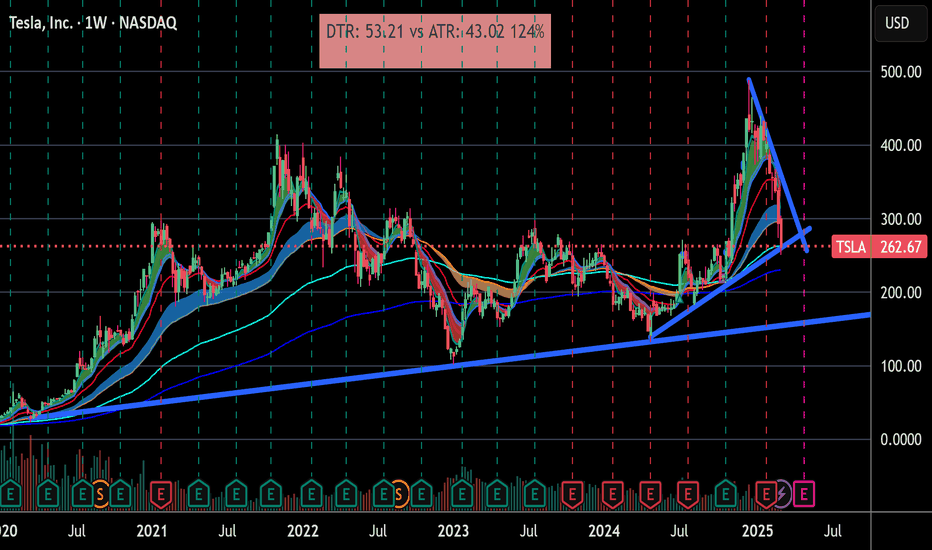Open the January 2022 green earnings marker
Image resolution: width=932 pixels, height=550 pixels.
[311, 494]
